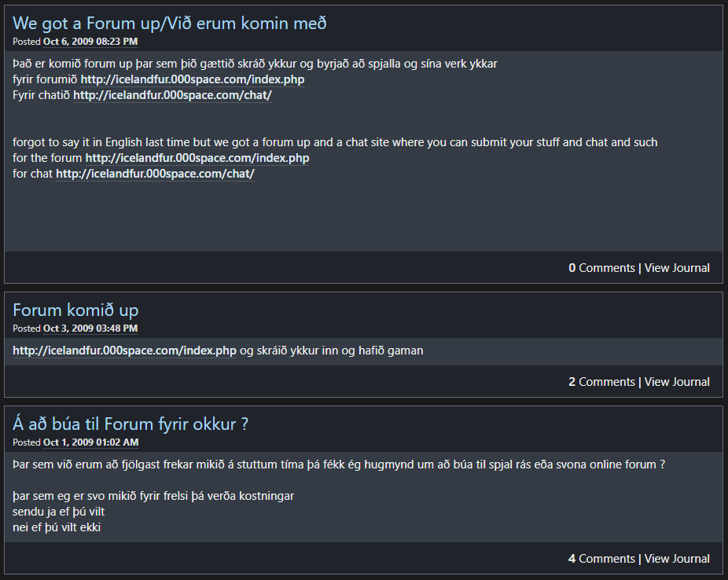Open the chat link after 'for chat'
728x580 pixels.
[155, 174]
